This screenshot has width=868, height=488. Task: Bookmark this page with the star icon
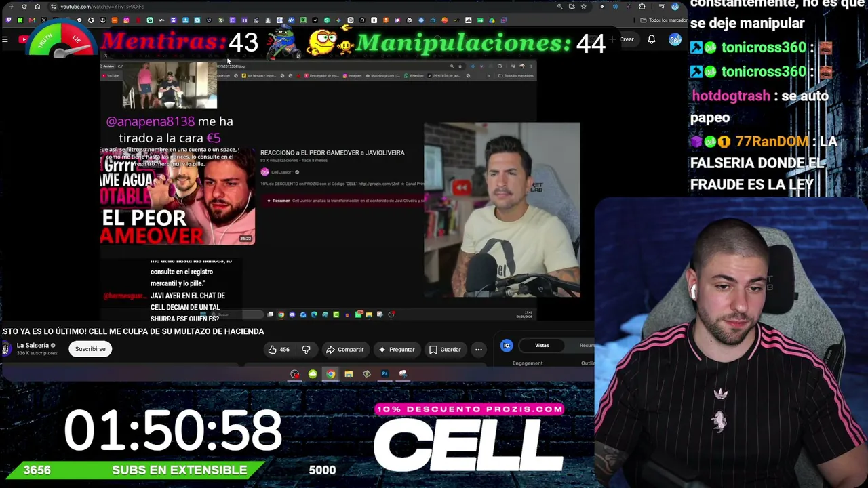click(583, 7)
